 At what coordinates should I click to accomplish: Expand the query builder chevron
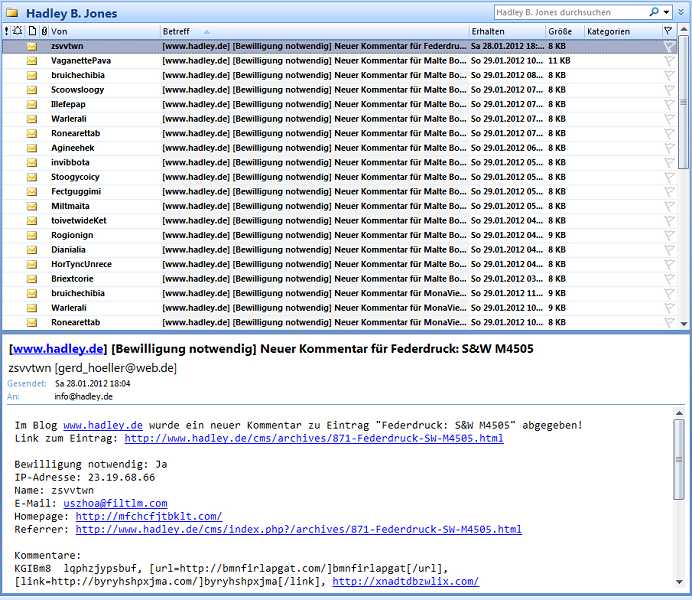point(682,13)
